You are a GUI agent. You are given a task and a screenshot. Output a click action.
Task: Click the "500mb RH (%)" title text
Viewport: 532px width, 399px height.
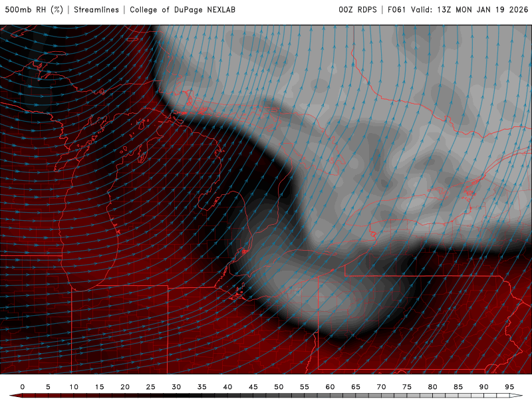[x=35, y=10]
